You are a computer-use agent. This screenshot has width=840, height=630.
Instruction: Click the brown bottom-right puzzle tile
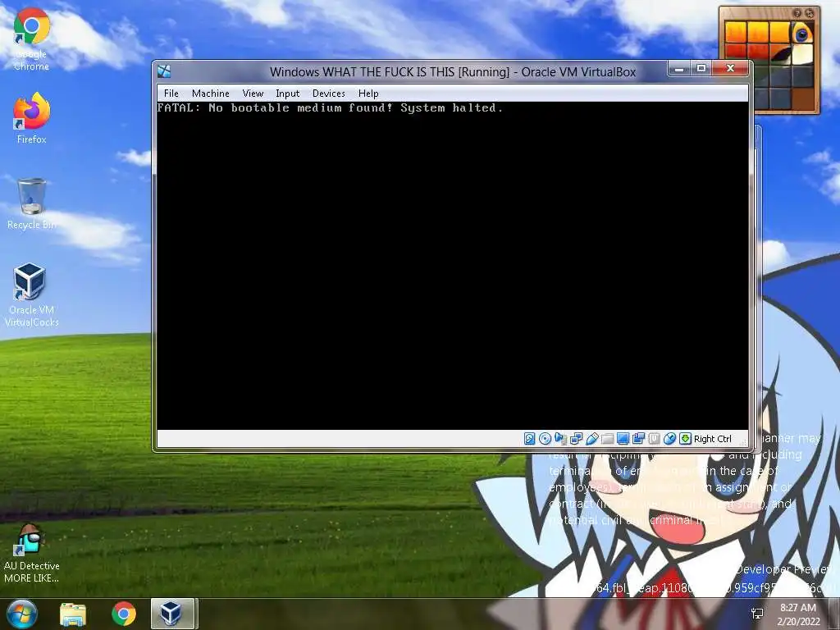click(802, 98)
